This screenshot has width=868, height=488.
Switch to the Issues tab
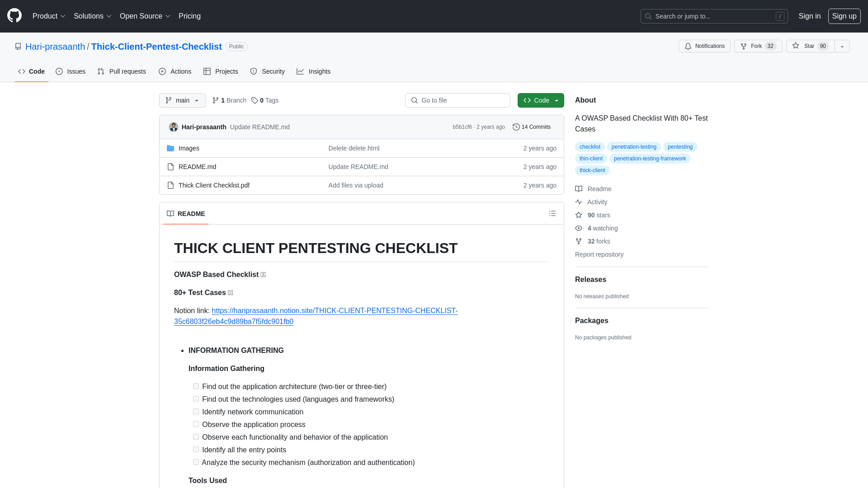coord(71,71)
